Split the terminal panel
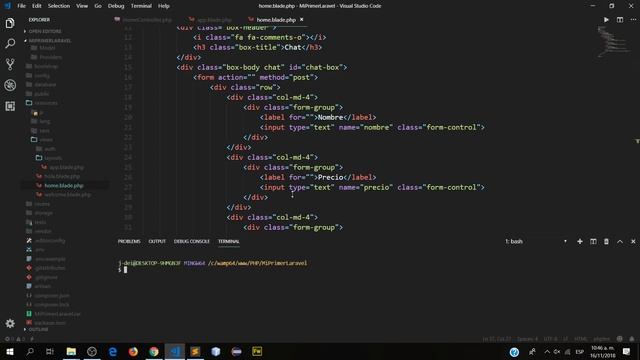The image size is (640, 360). coord(593,241)
